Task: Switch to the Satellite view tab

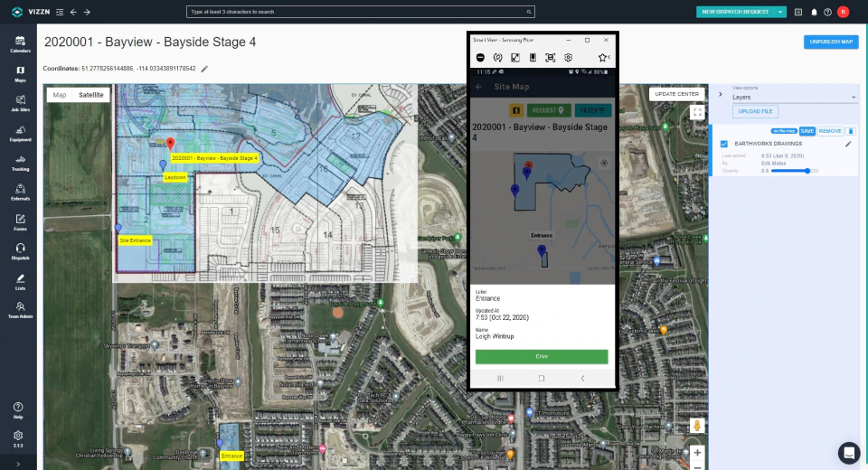Action: [90, 95]
